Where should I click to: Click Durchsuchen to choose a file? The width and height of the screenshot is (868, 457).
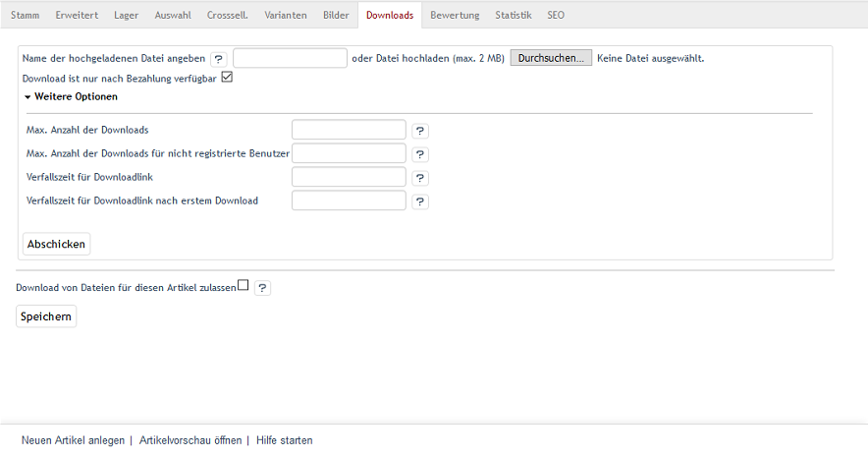point(551,58)
